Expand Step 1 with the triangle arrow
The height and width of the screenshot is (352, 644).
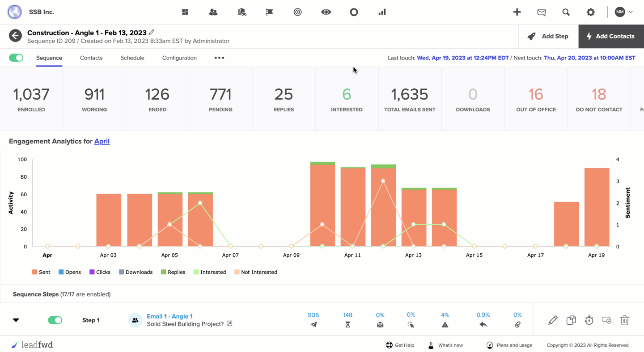coord(16,320)
